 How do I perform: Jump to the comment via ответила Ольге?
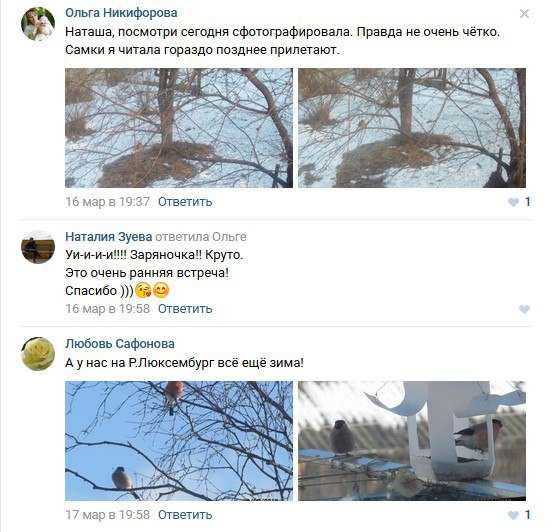[x=201, y=236]
